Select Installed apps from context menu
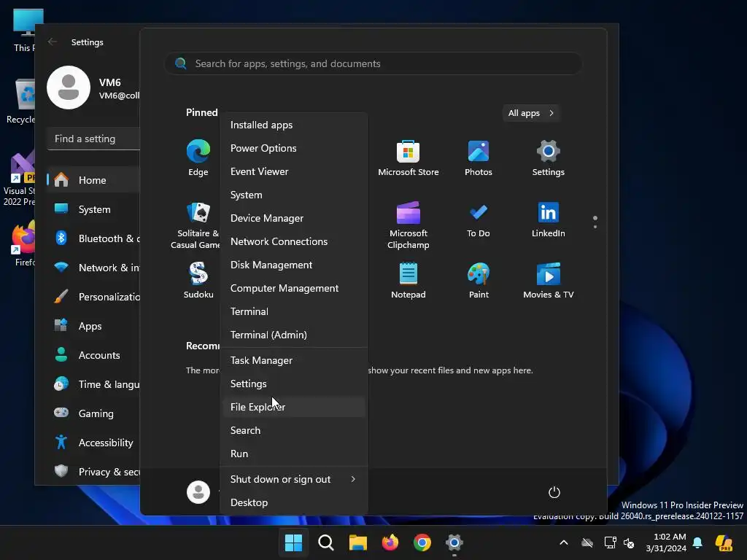This screenshot has height=560, width=747. click(x=293, y=125)
